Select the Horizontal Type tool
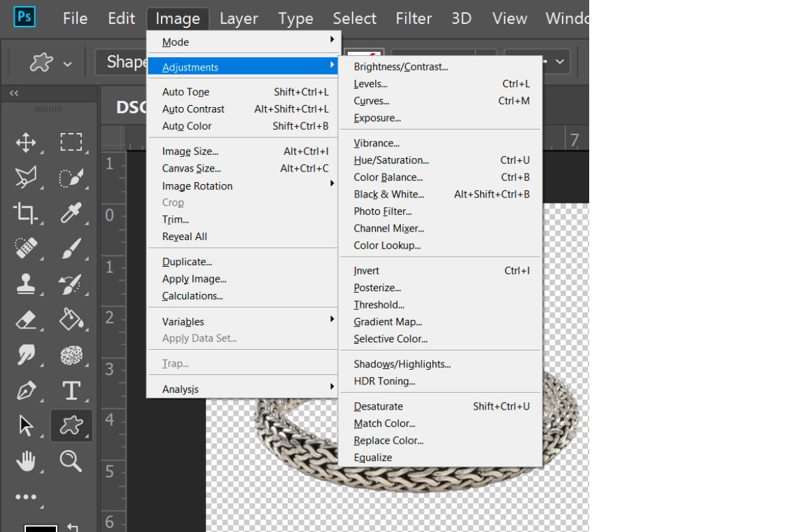 click(x=71, y=390)
